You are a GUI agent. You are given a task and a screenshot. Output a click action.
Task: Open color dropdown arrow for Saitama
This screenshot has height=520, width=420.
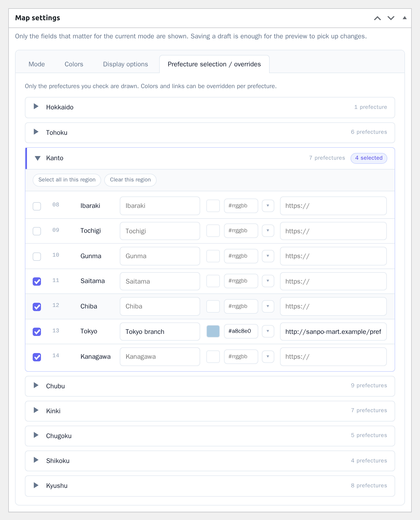coord(268,281)
